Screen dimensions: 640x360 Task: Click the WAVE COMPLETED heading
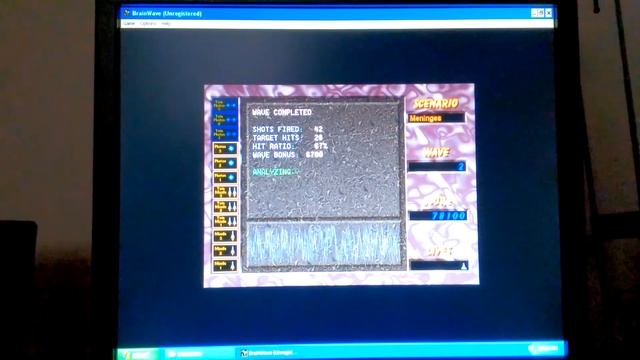coord(282,112)
